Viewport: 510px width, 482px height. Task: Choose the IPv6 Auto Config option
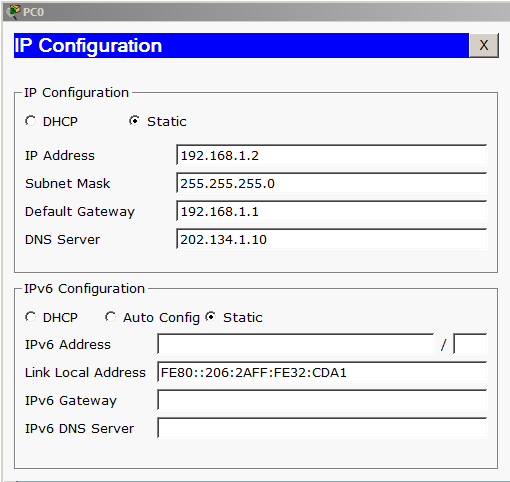click(x=110, y=317)
